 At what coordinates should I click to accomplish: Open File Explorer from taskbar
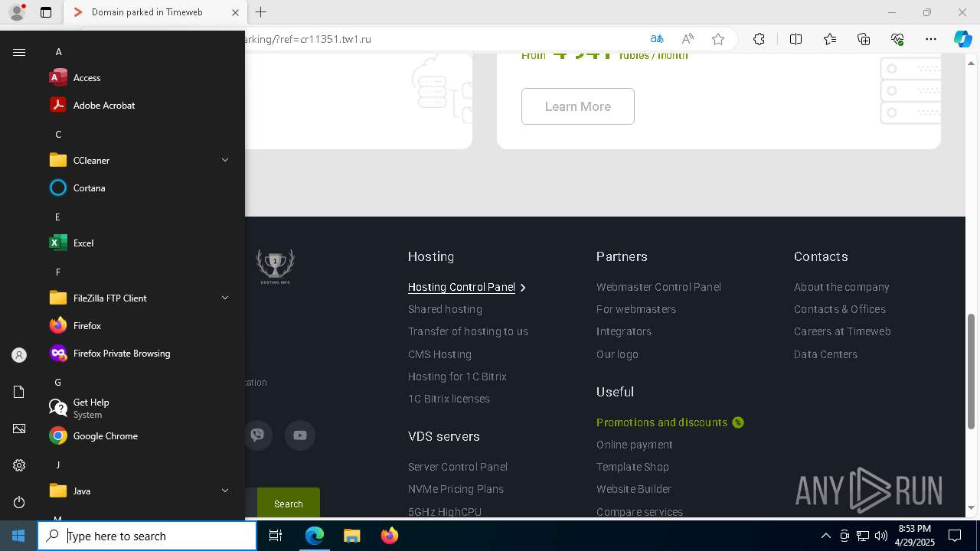click(351, 536)
